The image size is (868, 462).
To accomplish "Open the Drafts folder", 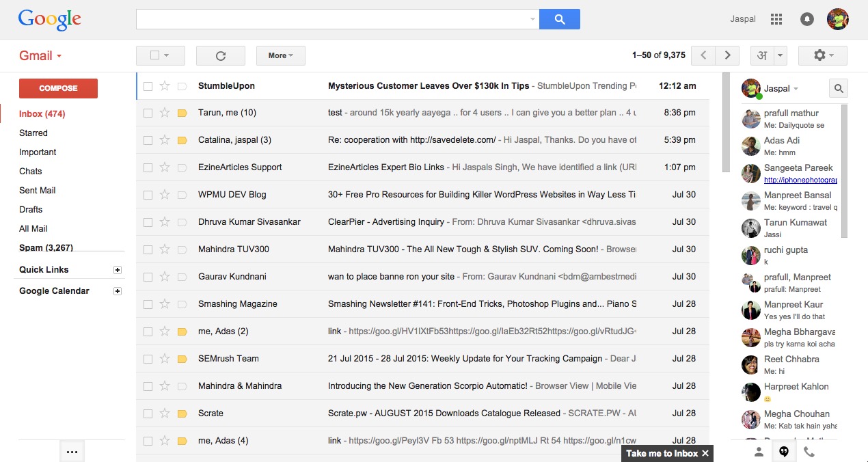I will 31,210.
